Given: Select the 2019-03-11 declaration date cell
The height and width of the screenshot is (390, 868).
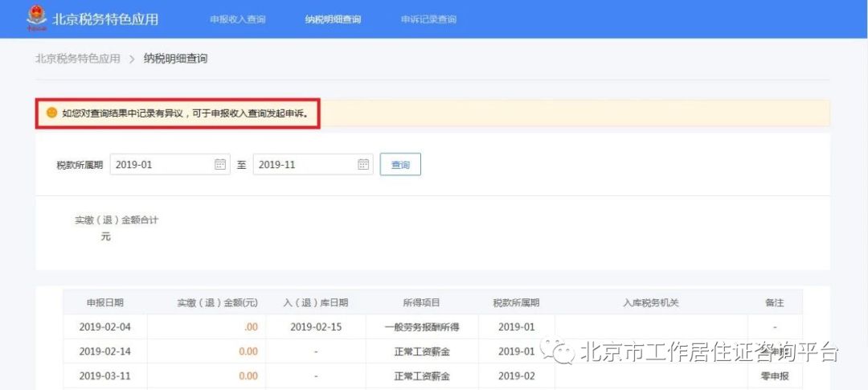Looking at the screenshot, I should tap(105, 376).
